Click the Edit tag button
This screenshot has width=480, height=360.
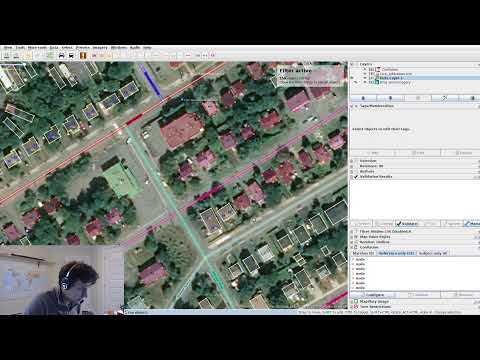(418, 153)
